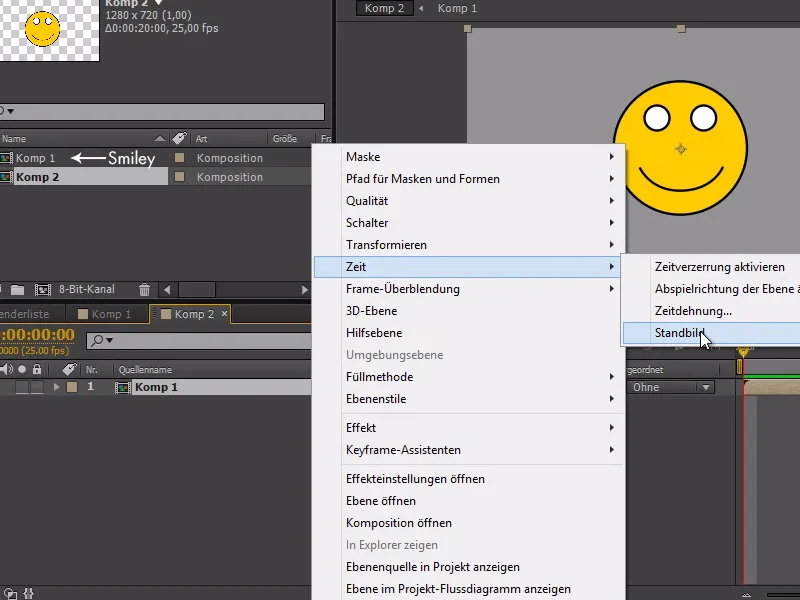Open the Ebenenstile submenu
Screen dimensions: 800x600
468,398
